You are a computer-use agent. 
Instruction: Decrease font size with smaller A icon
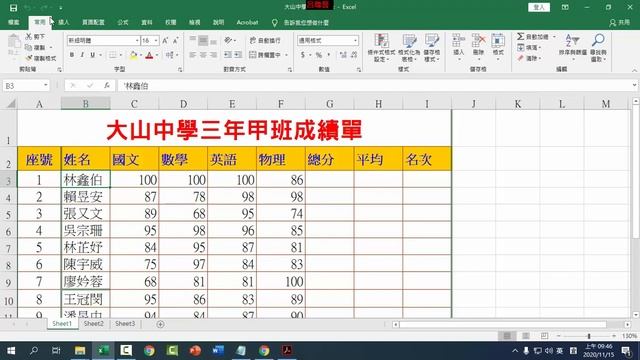tap(175, 40)
